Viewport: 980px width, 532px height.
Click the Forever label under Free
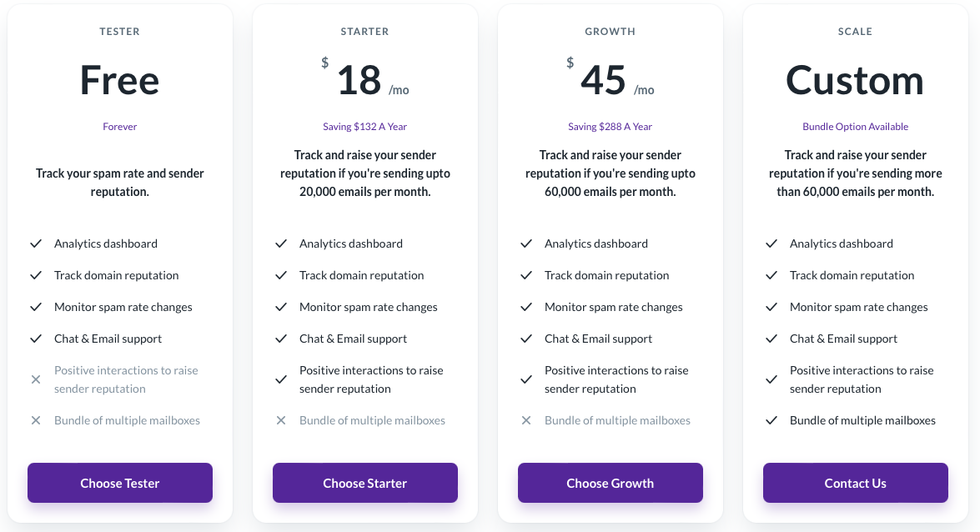click(120, 126)
